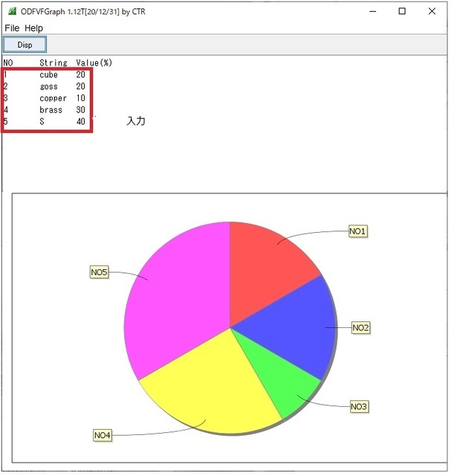Click value 40 in the S row
The height and width of the screenshot is (476, 460).
(81, 121)
